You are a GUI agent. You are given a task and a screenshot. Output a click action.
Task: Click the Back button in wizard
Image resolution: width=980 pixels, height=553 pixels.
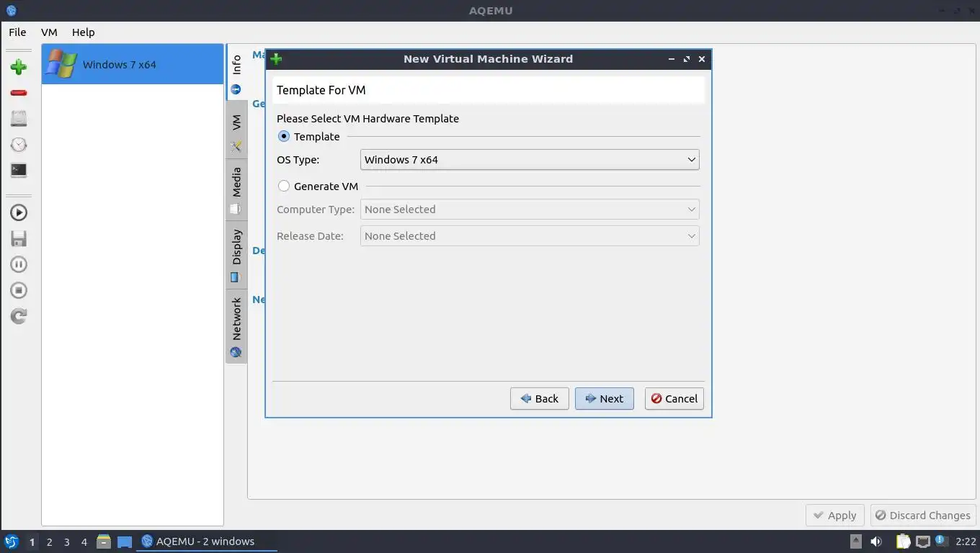(540, 399)
